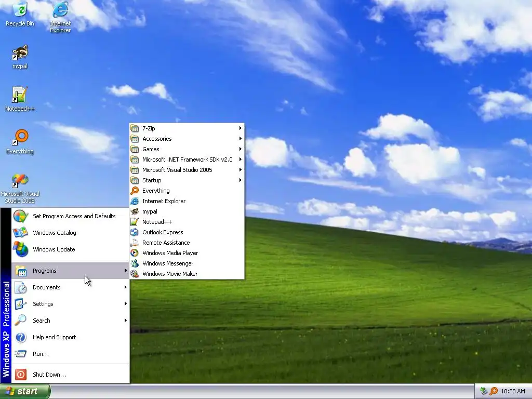This screenshot has height=399, width=532.
Task: Expand the Microsoft Visual Studio 2005 submenu arrow
Action: pyautogui.click(x=240, y=170)
